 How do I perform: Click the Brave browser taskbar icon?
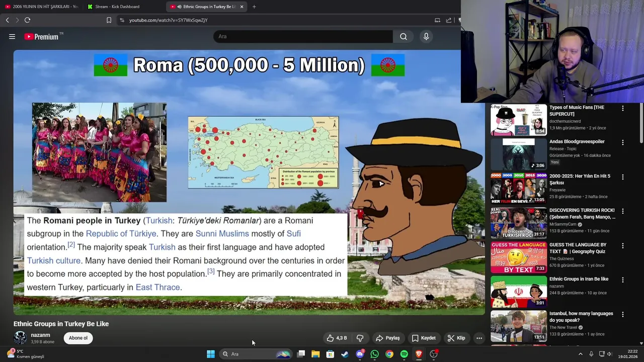419,354
